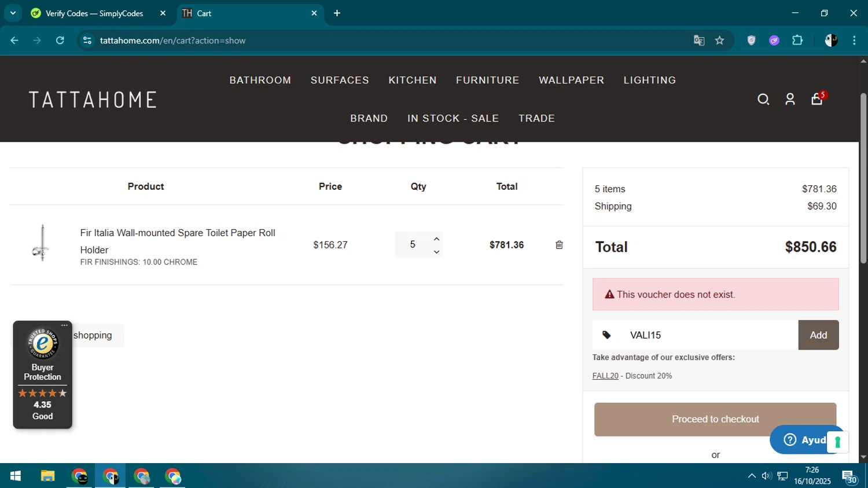Open the BATHROOM menu

coord(260,80)
